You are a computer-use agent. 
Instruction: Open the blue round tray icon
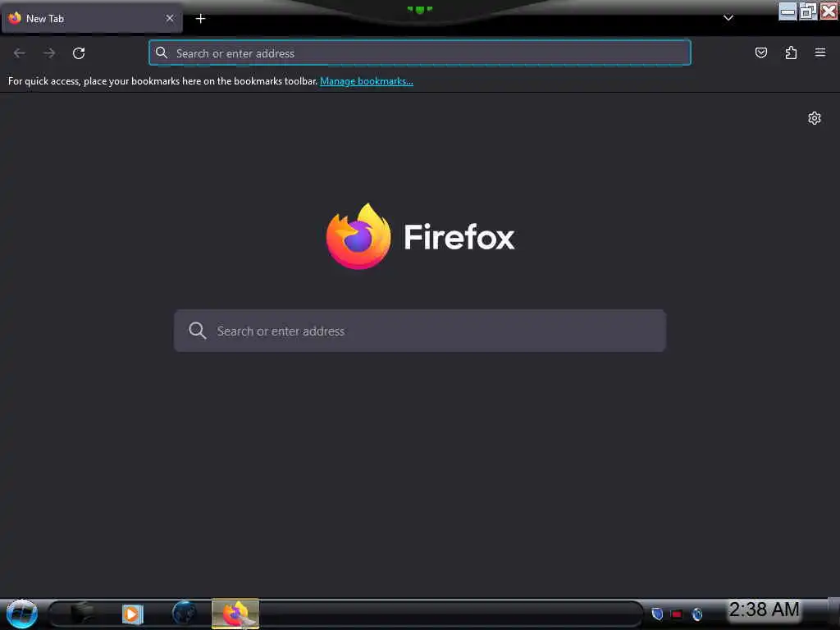[x=697, y=614]
